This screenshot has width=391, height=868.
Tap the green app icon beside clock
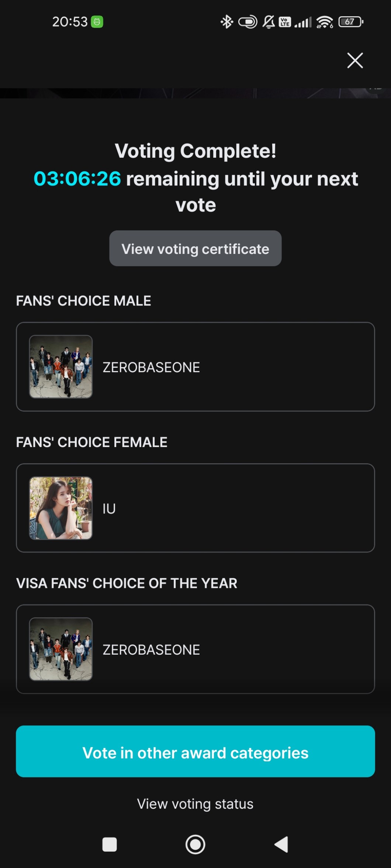[97, 22]
